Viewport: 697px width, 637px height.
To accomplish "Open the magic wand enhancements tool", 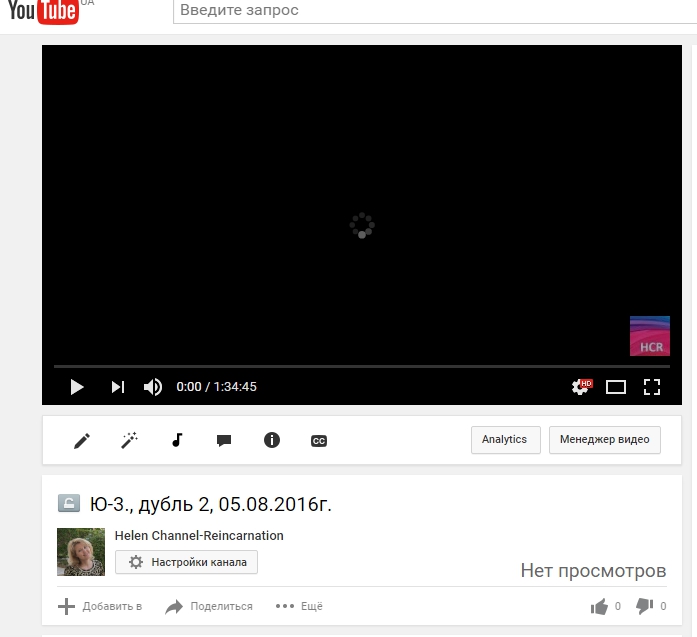I will click(129, 440).
